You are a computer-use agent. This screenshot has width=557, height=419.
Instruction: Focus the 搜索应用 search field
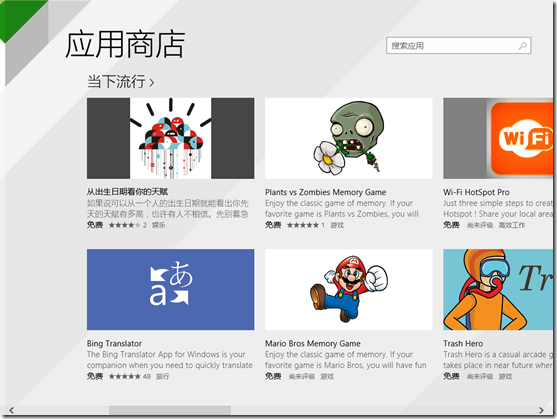[459, 45]
